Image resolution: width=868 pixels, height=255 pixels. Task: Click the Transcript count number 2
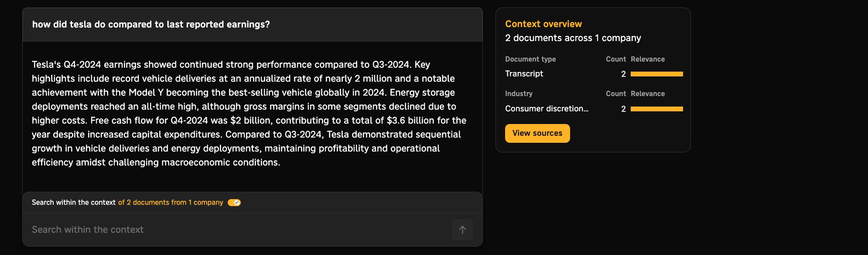click(623, 74)
